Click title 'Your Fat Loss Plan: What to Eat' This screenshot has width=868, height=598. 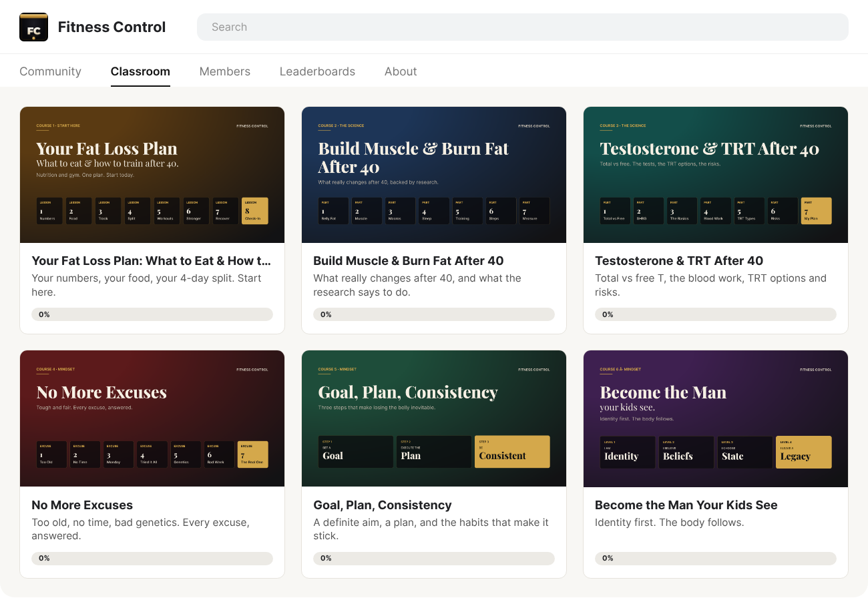(152, 261)
